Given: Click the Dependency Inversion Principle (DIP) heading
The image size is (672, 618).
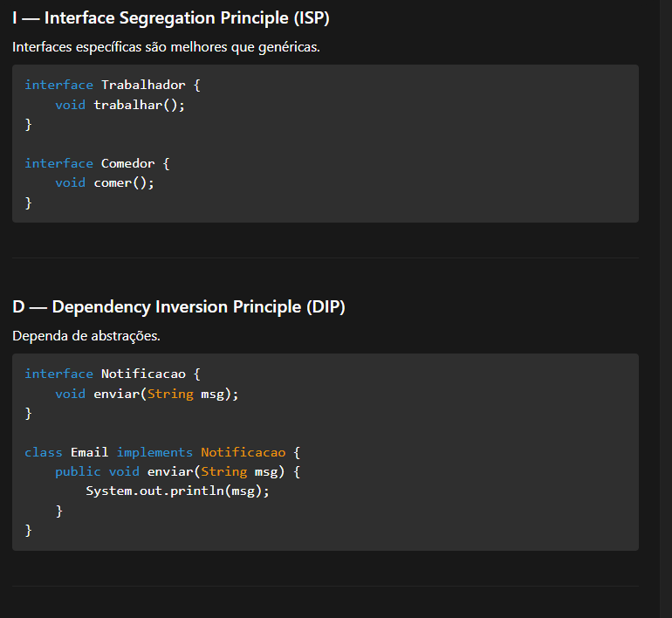Looking at the screenshot, I should 178,306.
